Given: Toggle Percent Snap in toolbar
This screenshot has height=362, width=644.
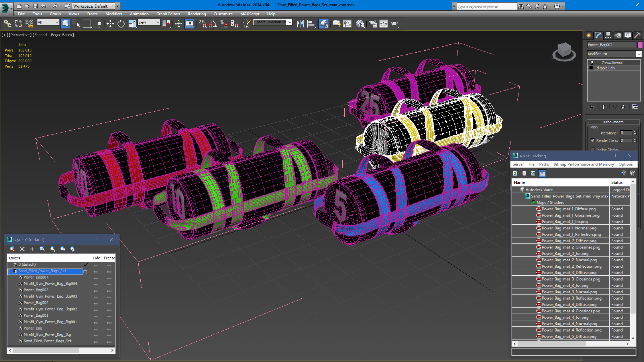Looking at the screenshot, I should 224,24.
